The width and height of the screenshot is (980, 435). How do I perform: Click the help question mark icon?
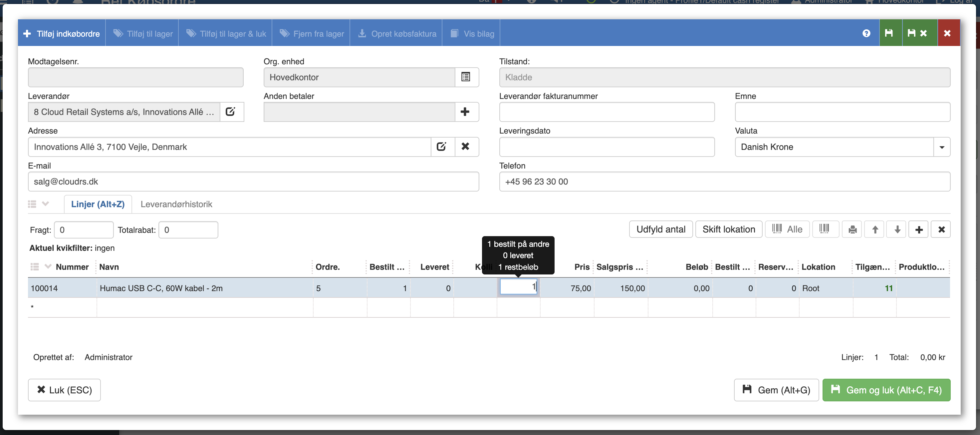(866, 34)
